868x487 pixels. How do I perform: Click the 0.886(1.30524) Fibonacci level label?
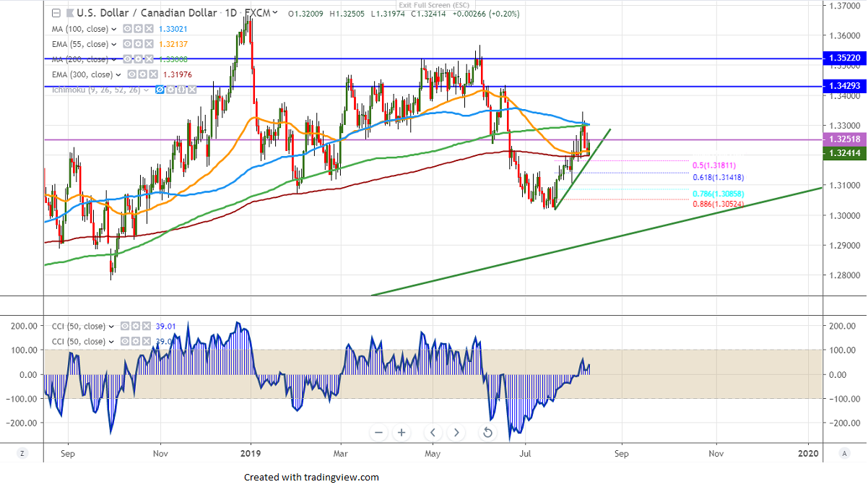tap(719, 204)
